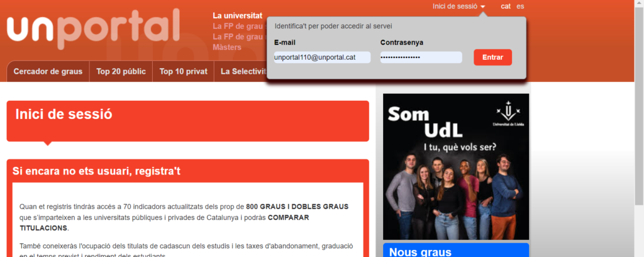The width and height of the screenshot is (644, 257).
Task: Click the Som UdL advertisement banner
Action: pyautogui.click(x=455, y=166)
